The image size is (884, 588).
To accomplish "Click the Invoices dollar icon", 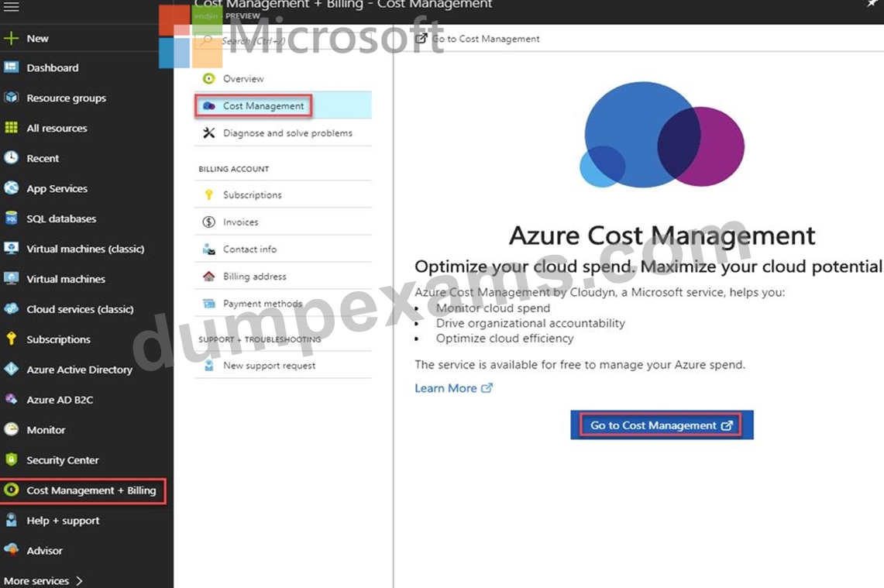I will click(x=208, y=222).
